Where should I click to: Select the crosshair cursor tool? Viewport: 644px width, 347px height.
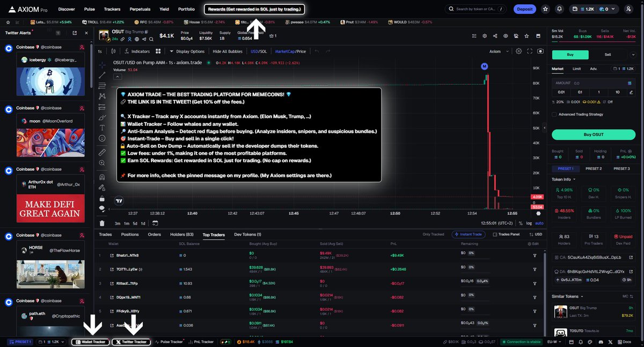pyautogui.click(x=102, y=64)
